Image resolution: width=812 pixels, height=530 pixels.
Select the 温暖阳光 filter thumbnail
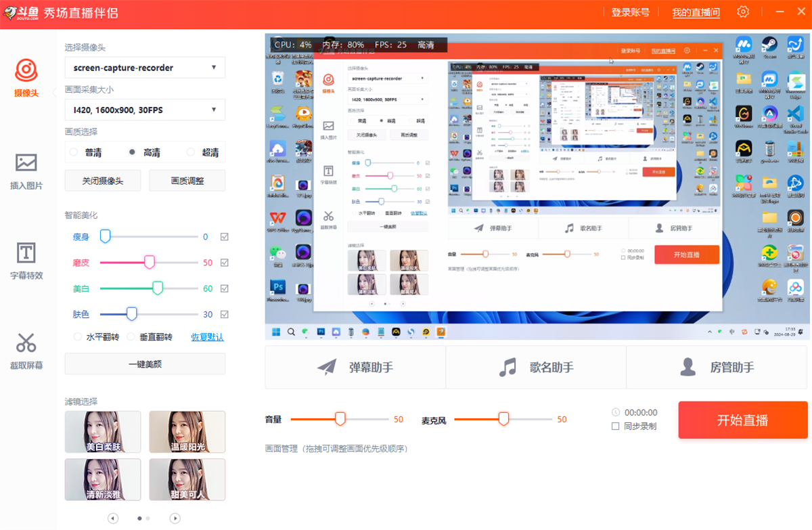pos(187,432)
